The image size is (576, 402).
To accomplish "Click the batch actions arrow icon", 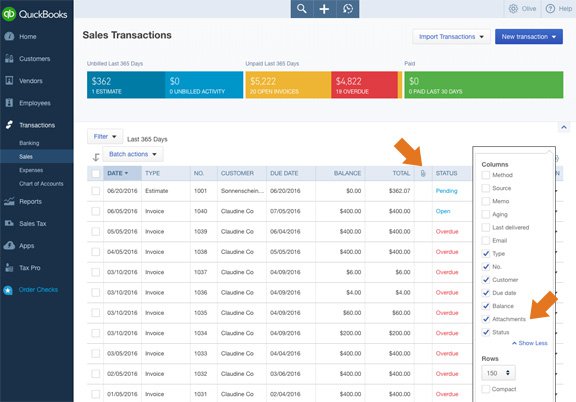I will click(x=96, y=157).
